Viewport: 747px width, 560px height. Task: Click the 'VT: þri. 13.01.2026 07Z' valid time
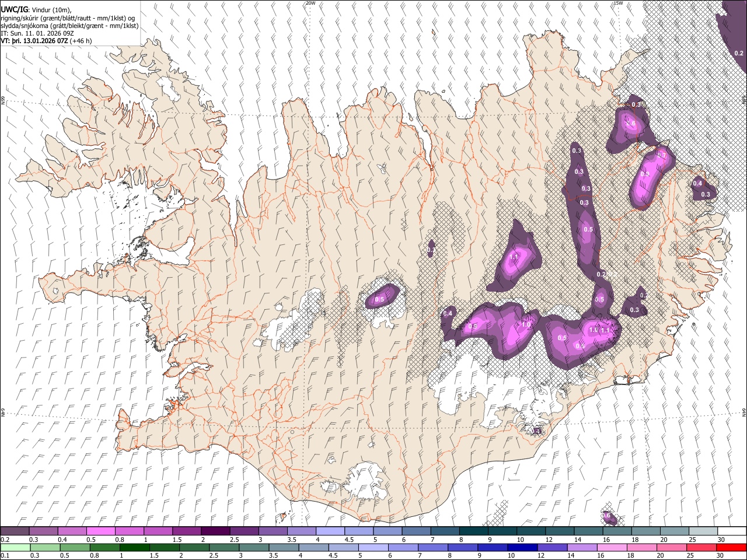coord(34,41)
